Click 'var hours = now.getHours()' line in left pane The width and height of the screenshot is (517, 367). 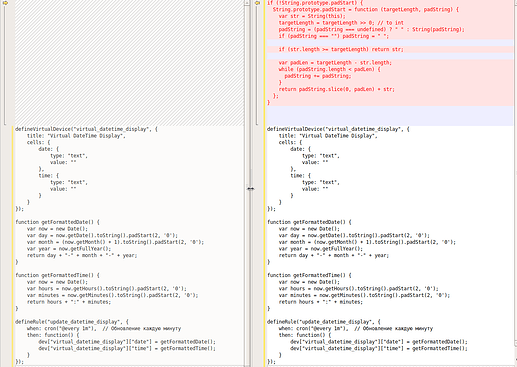point(107,289)
